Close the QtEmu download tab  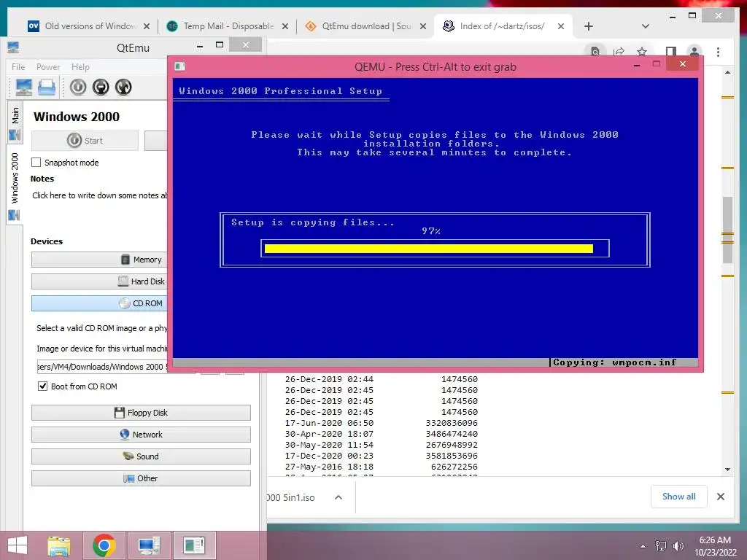[x=422, y=26]
